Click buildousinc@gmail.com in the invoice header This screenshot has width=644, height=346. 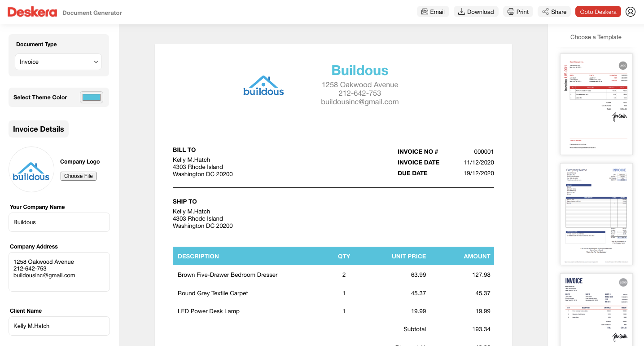[x=360, y=102]
